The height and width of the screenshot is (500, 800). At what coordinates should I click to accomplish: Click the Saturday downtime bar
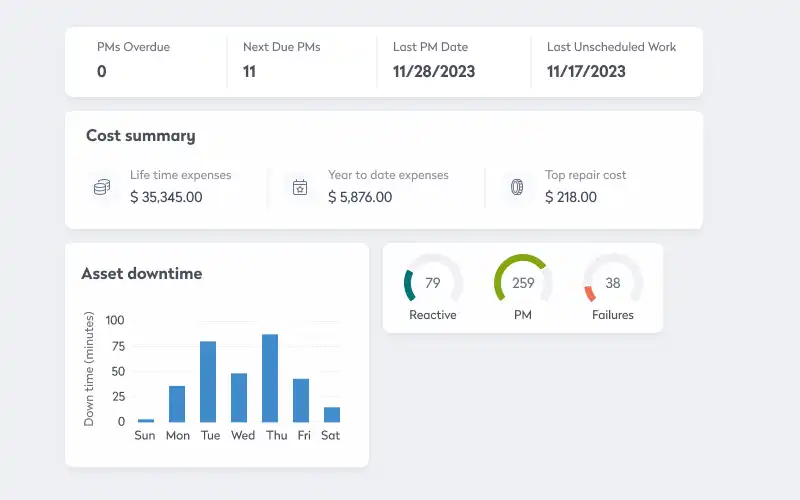[332, 414]
